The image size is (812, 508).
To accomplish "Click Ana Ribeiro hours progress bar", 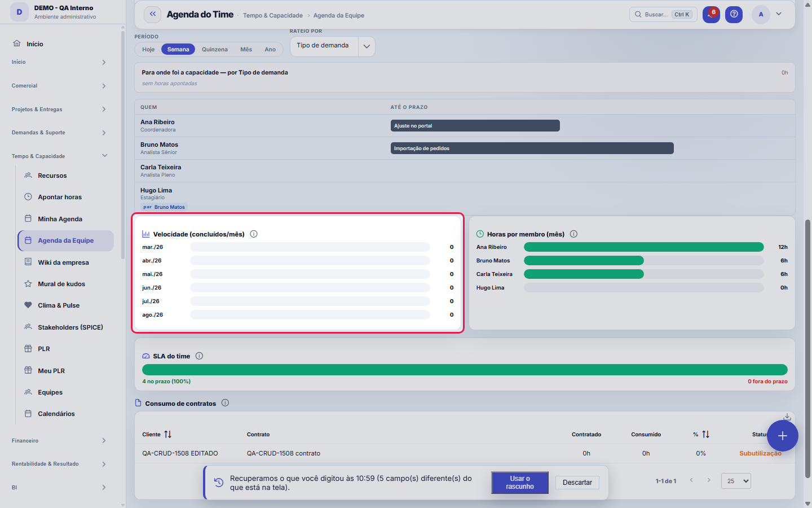I will click(x=644, y=247).
